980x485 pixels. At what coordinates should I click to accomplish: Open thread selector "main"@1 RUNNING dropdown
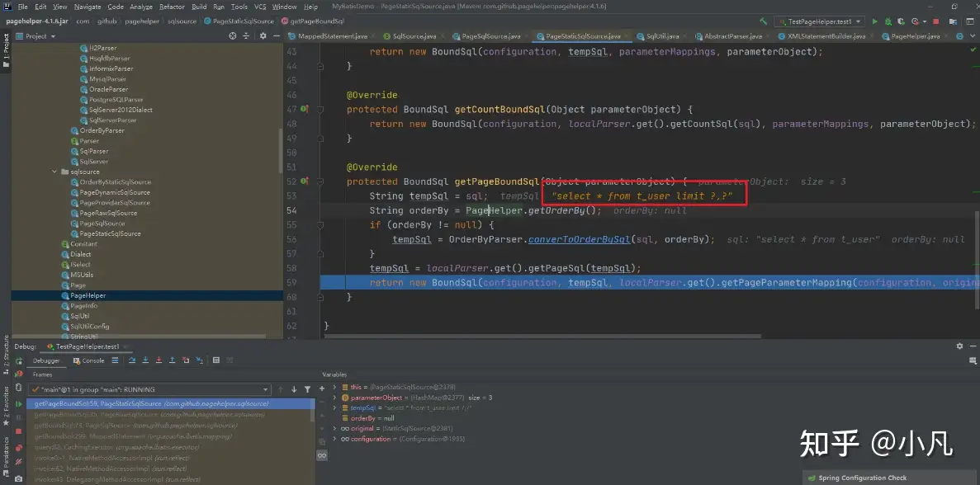click(x=150, y=389)
